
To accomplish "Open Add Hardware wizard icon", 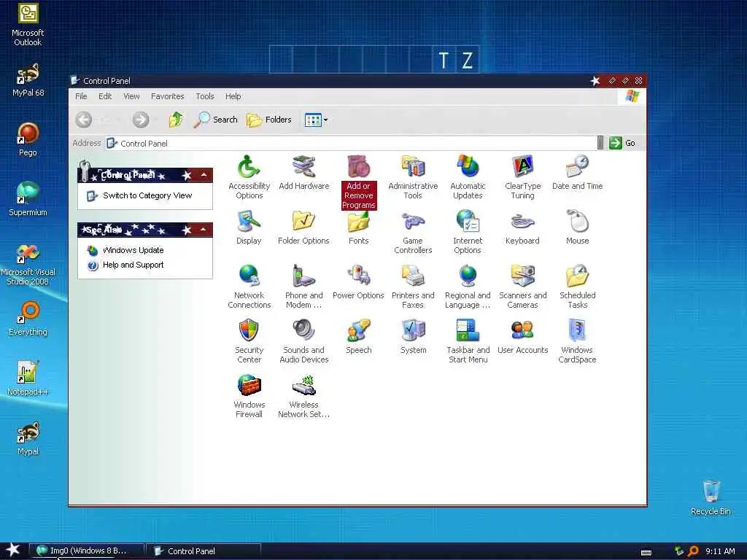I will point(303,172).
